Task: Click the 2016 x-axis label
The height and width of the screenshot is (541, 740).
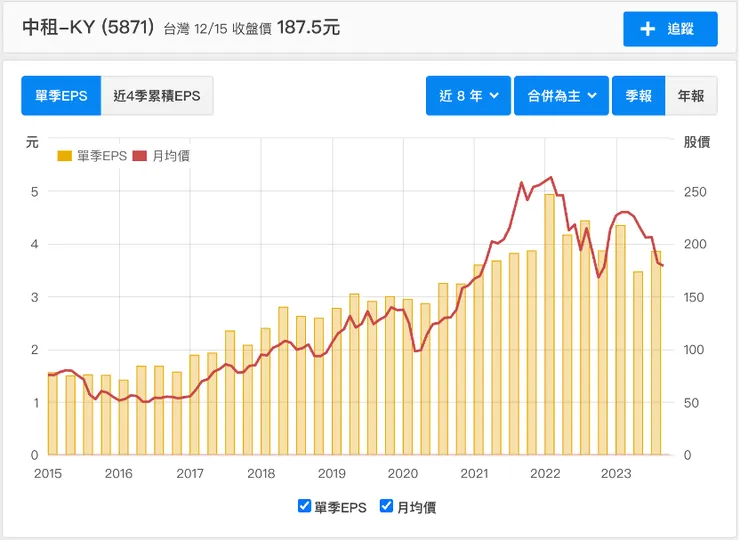Action: (x=118, y=473)
